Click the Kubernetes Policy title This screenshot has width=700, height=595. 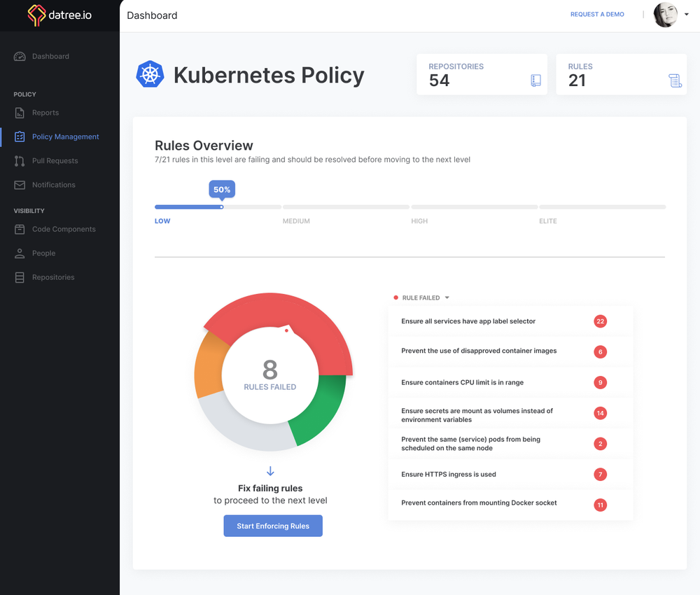click(x=269, y=74)
